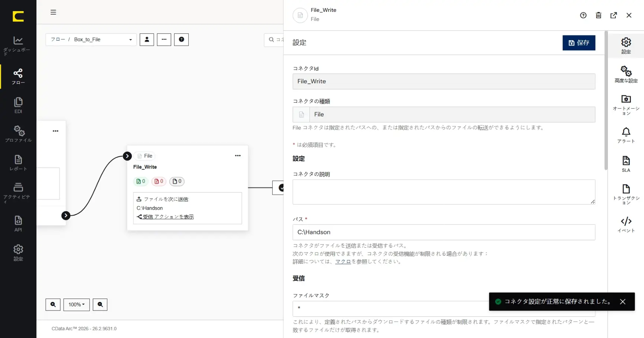The height and width of the screenshot is (338, 644).
Task: Click the File_Write input port arrow
Action: click(x=127, y=156)
